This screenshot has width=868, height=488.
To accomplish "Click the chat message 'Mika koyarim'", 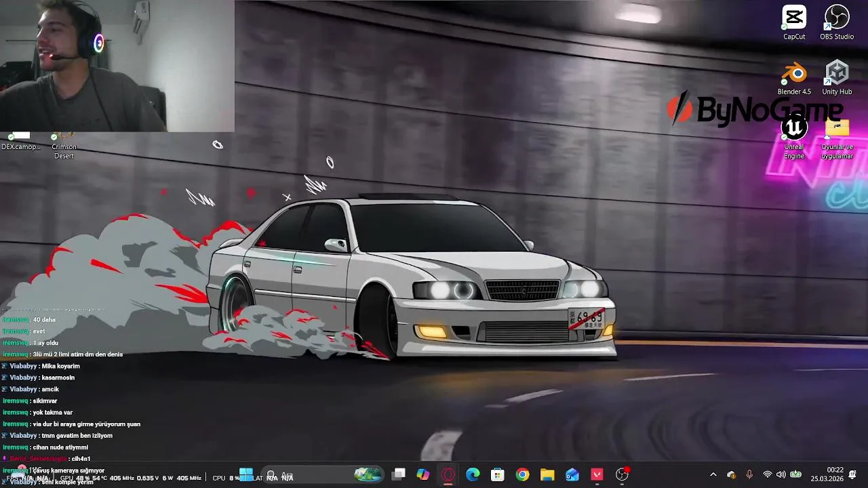I will [60, 366].
